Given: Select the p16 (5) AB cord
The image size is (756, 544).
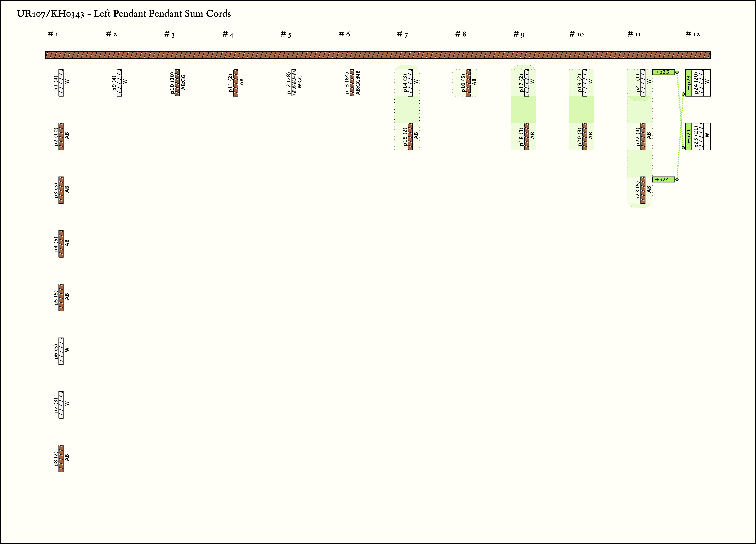Looking at the screenshot, I should [x=468, y=83].
